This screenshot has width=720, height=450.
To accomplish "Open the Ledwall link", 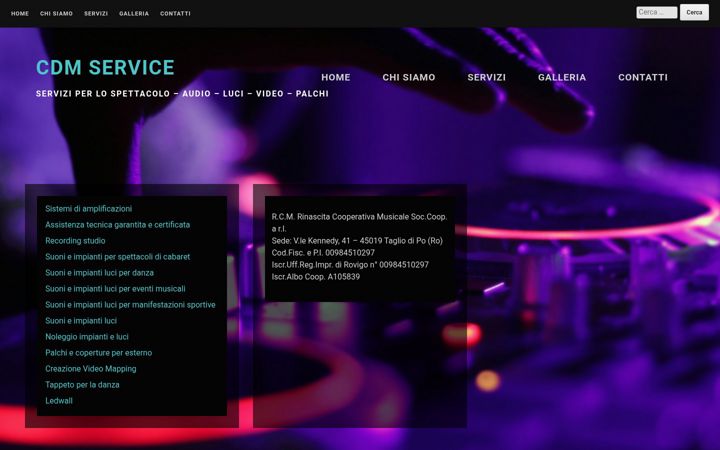I will 59,401.
